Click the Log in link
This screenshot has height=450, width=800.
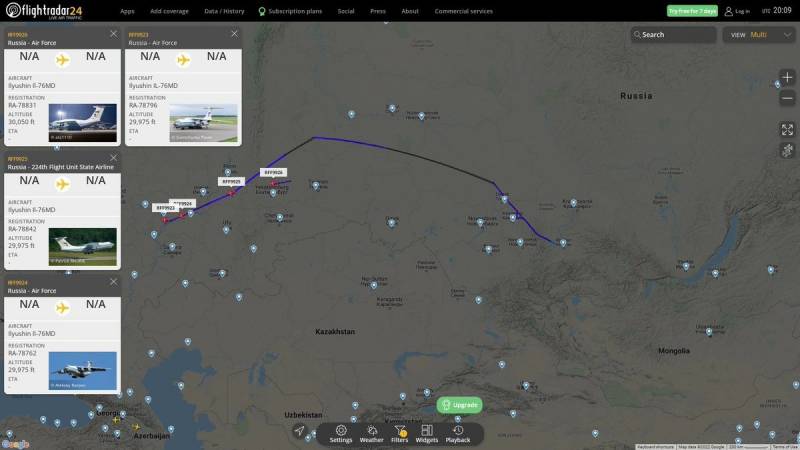[x=737, y=11]
